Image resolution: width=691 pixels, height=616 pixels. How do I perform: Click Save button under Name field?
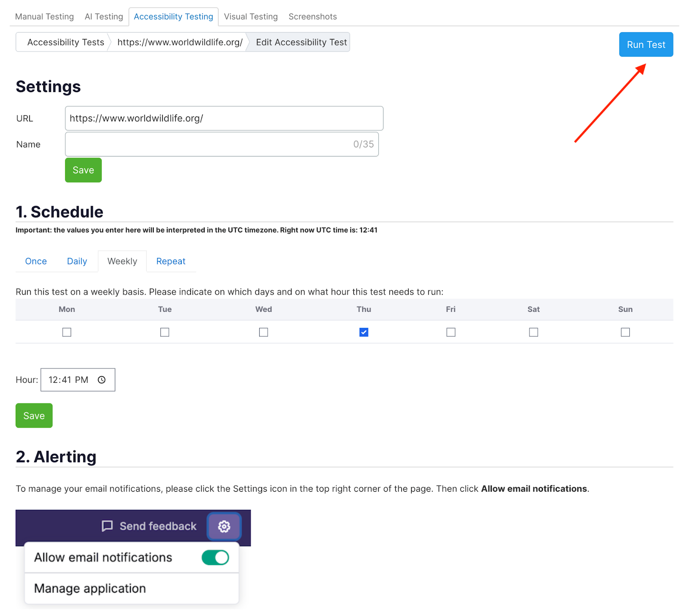[83, 170]
